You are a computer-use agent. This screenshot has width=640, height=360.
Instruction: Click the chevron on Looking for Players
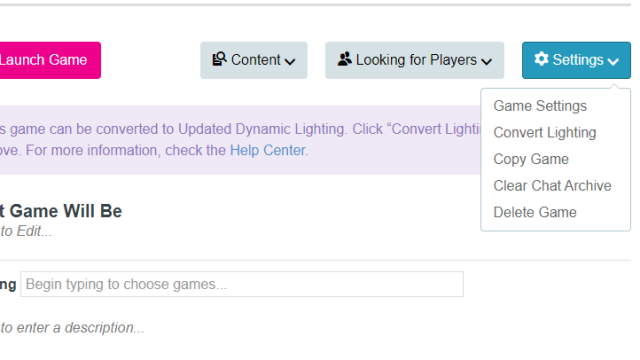click(487, 62)
